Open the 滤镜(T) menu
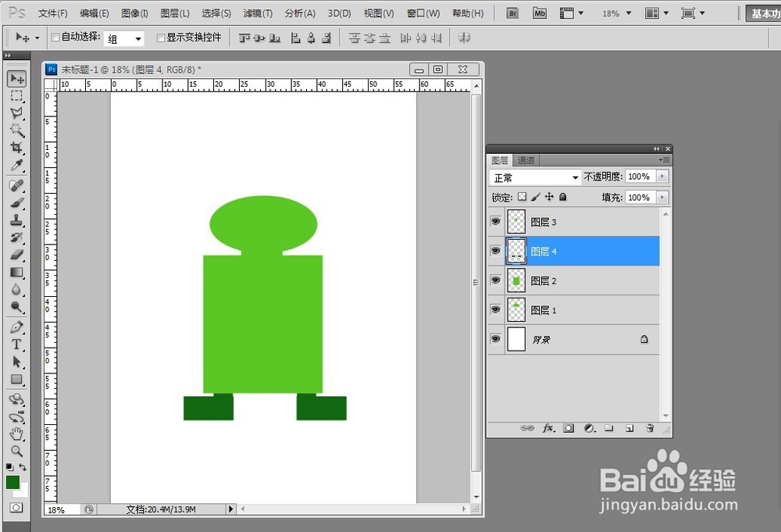The width and height of the screenshot is (781, 532). (x=258, y=13)
